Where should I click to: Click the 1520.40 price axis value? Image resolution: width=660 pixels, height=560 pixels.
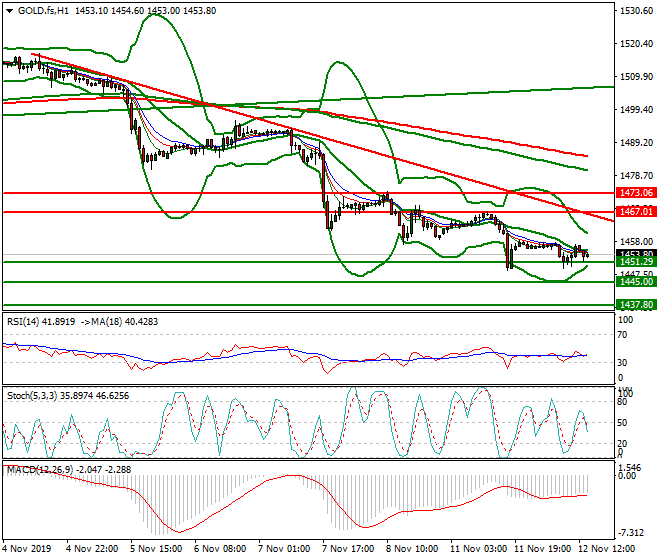coord(636,44)
